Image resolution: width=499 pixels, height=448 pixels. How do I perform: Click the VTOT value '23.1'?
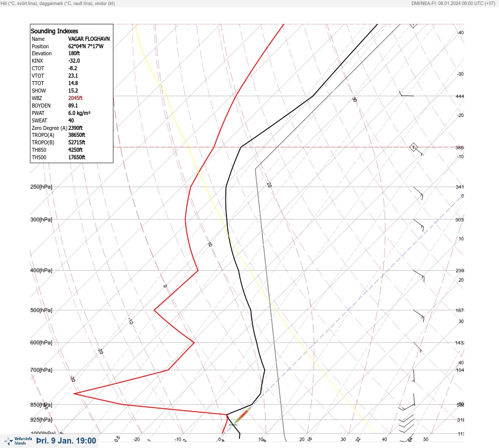tap(73, 76)
